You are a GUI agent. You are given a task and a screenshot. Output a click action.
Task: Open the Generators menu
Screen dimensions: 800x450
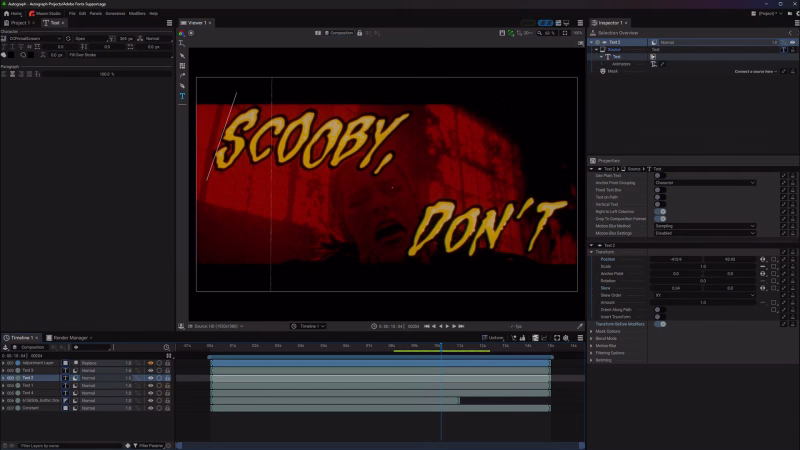point(115,14)
